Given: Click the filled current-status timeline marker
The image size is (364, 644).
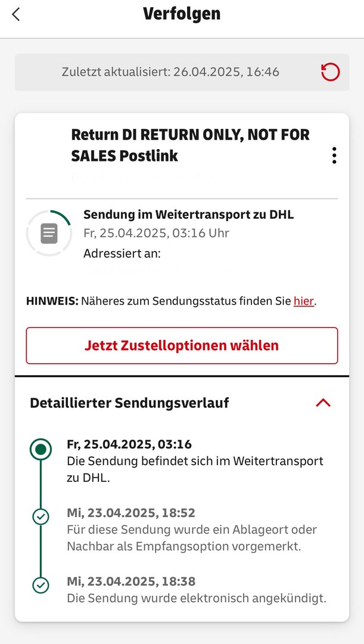Looking at the screenshot, I should [x=41, y=450].
